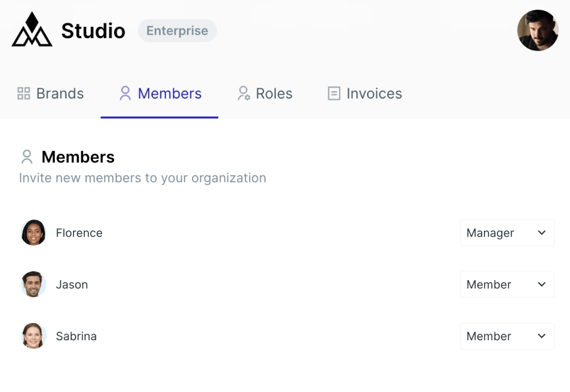Click the Studio title text

(x=93, y=31)
